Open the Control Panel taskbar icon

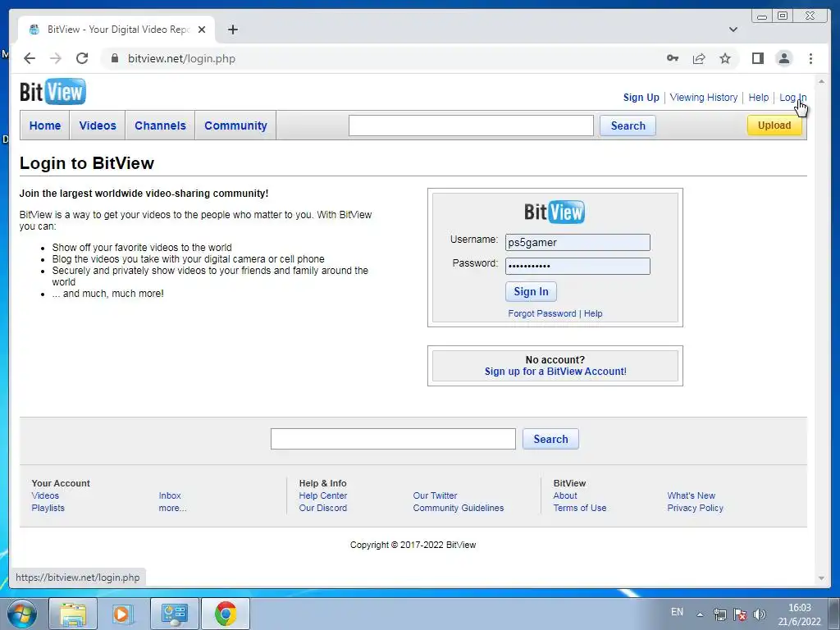(174, 614)
